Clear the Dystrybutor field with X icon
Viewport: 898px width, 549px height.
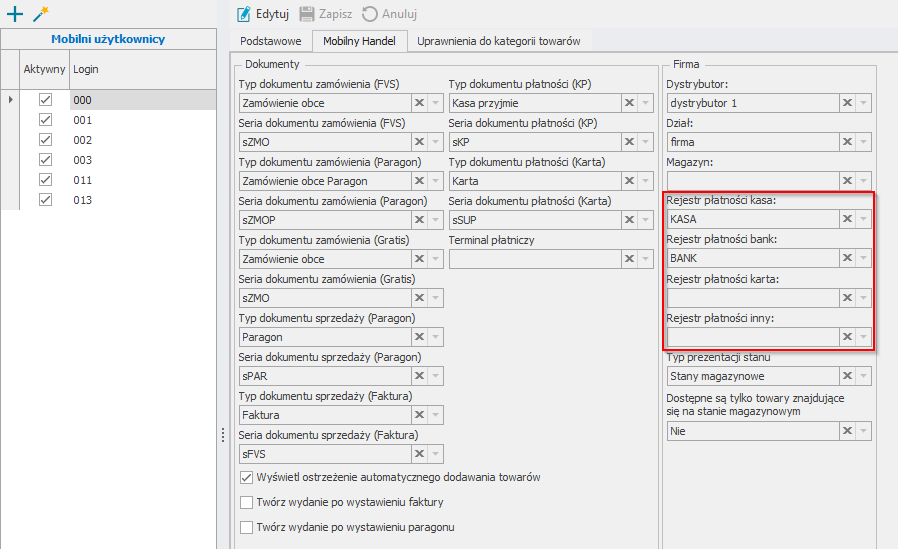[x=847, y=102]
